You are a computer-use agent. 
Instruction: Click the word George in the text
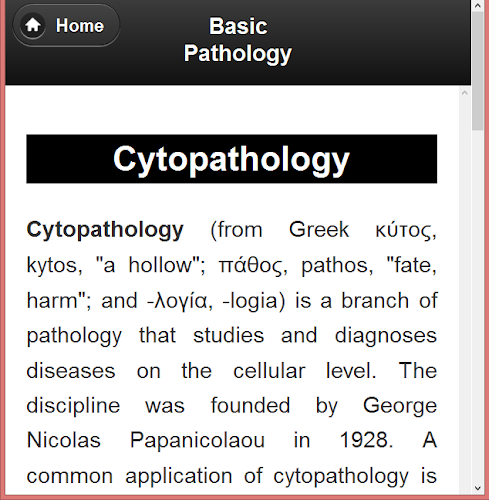pyautogui.click(x=400, y=406)
